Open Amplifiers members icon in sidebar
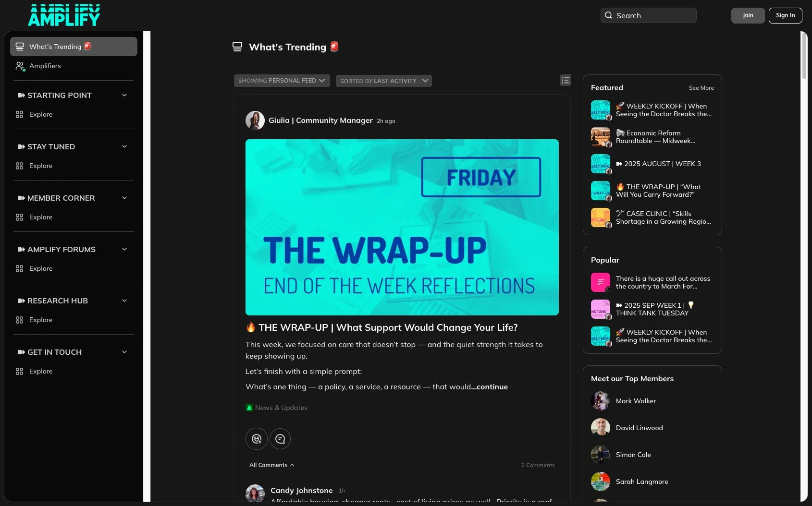812x506 pixels. point(20,66)
